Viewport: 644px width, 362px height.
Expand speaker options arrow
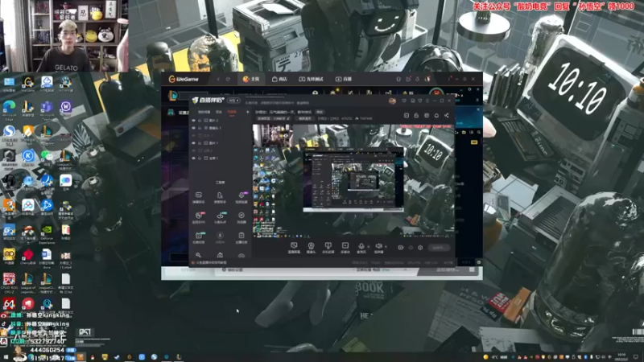[x=386, y=247]
